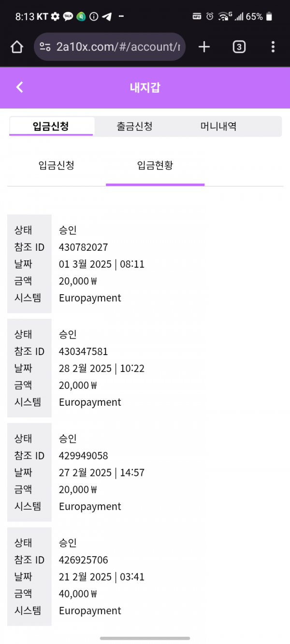The height and width of the screenshot is (644, 290).
Task: Select the 입금현황 sub-tab
Action: pyautogui.click(x=155, y=166)
